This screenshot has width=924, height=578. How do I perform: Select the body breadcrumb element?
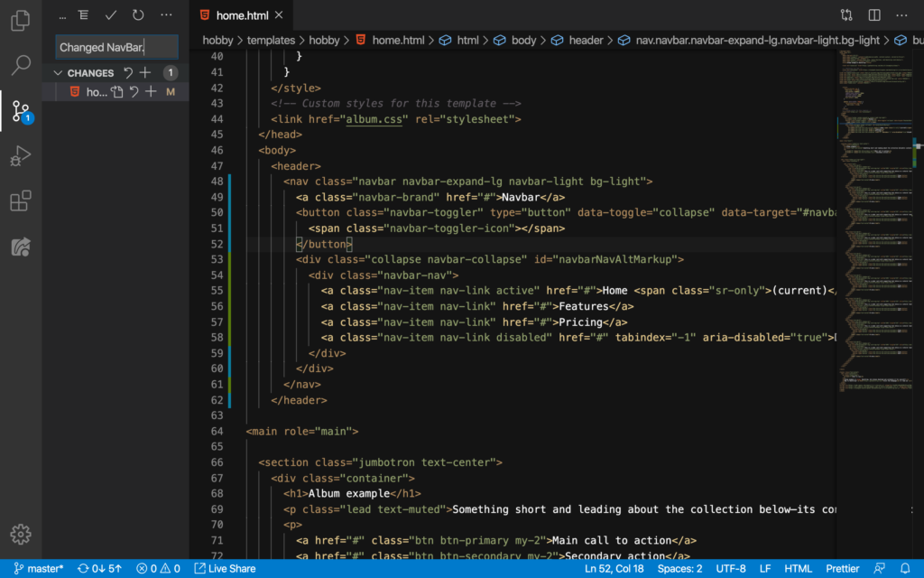tap(523, 40)
